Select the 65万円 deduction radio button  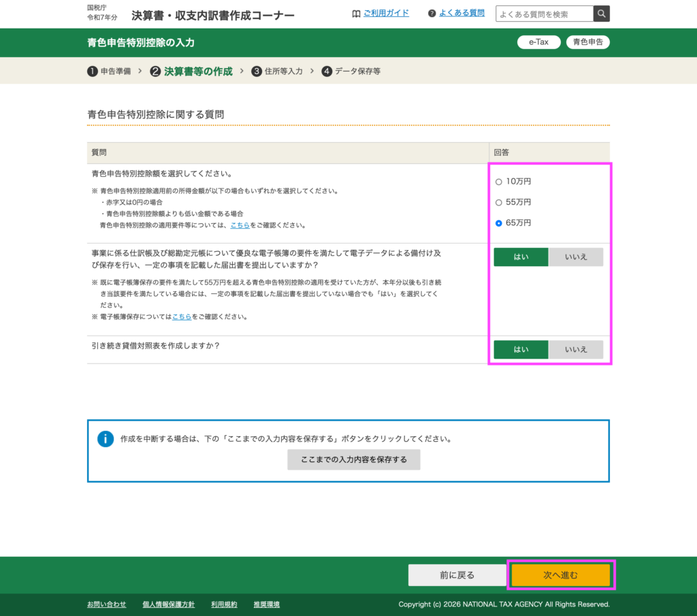click(499, 223)
